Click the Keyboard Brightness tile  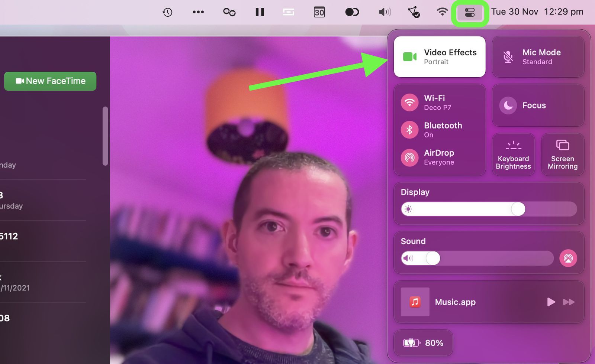tap(513, 154)
